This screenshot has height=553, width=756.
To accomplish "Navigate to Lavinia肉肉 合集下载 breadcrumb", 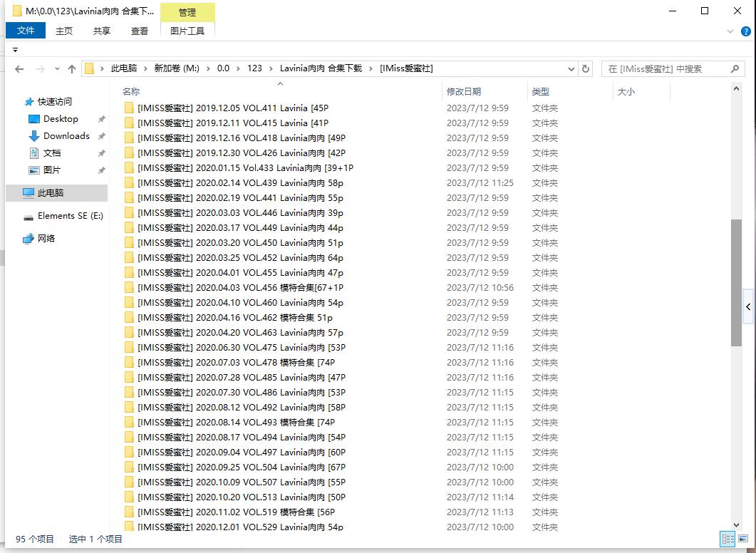I will coord(321,68).
